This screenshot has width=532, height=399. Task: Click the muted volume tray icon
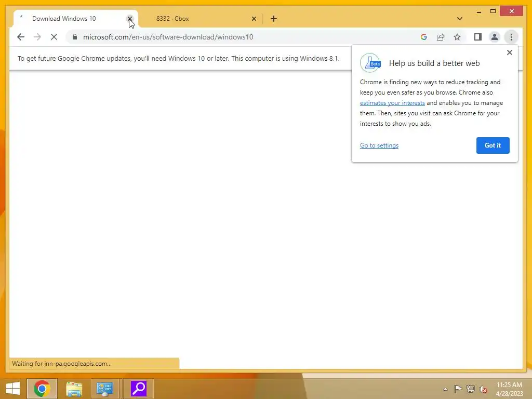(x=483, y=389)
